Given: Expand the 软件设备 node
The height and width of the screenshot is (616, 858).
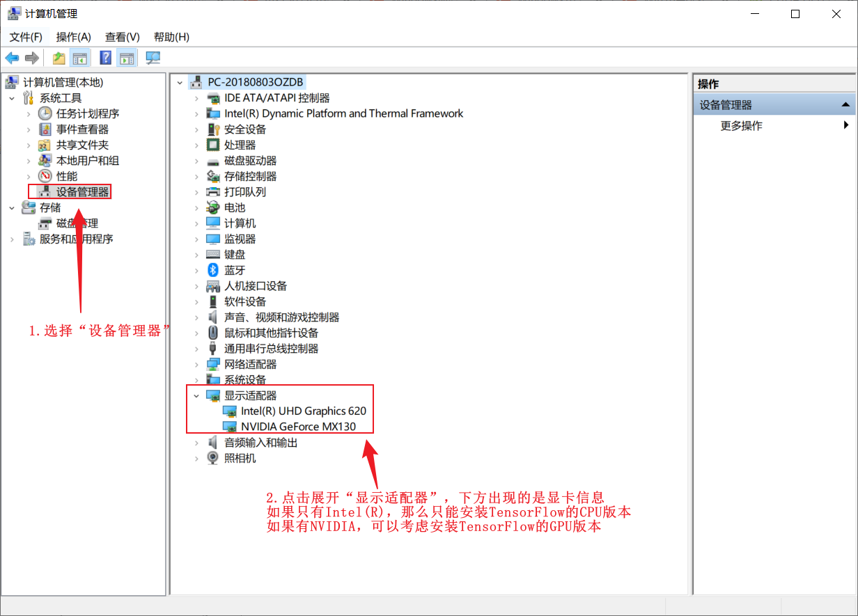Looking at the screenshot, I should [x=196, y=301].
